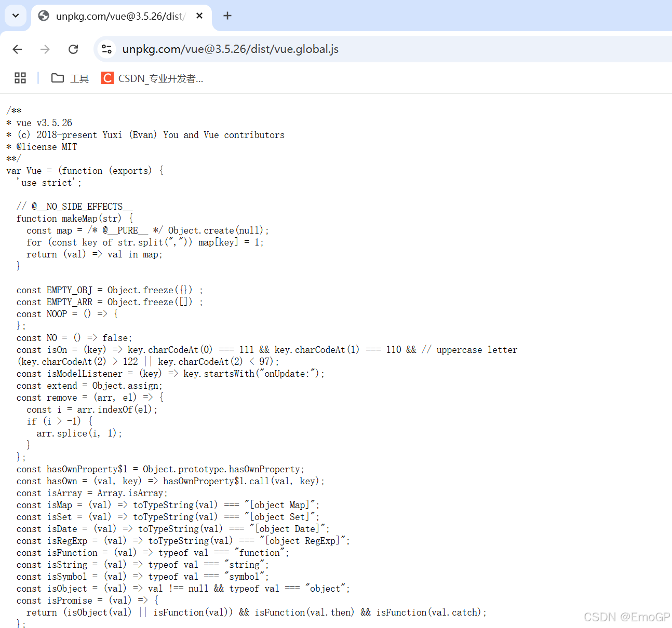Click the globe favicon on tab

pos(44,16)
